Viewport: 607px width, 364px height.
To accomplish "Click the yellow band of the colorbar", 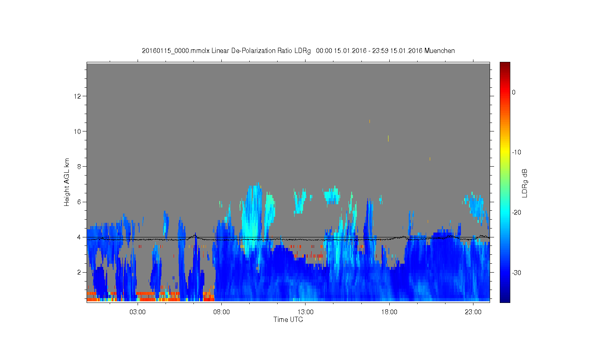I will click(505, 152).
